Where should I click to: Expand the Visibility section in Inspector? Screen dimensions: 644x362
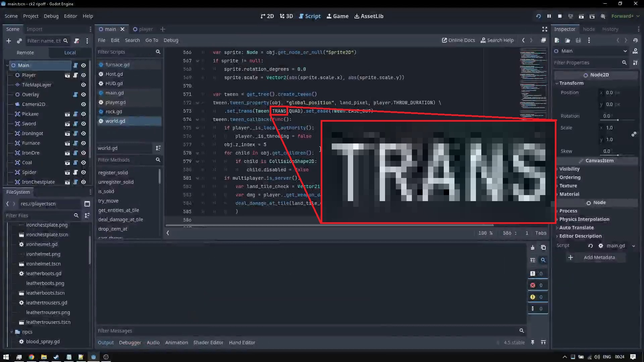[x=569, y=169]
